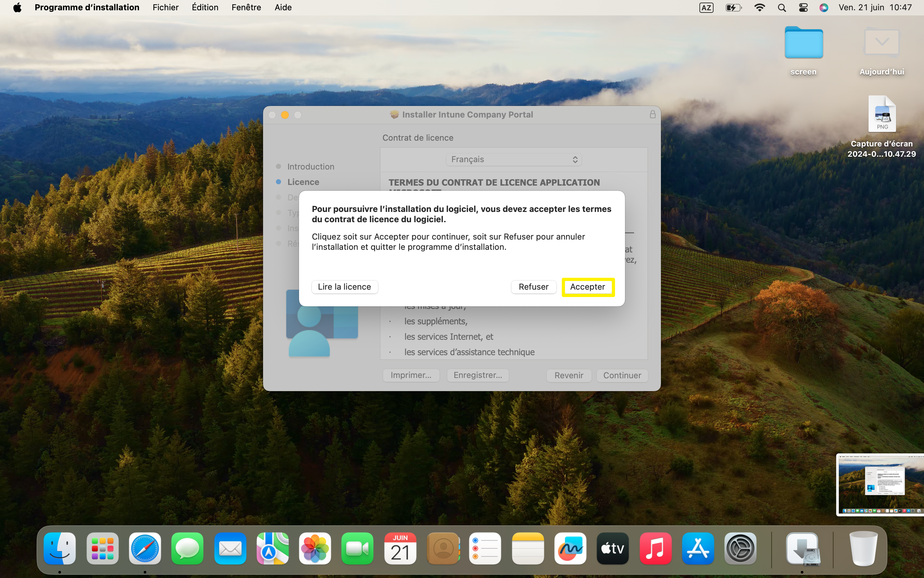Select the Introduction step in the sidebar
Viewport: 924px width, 578px height.
311,167
